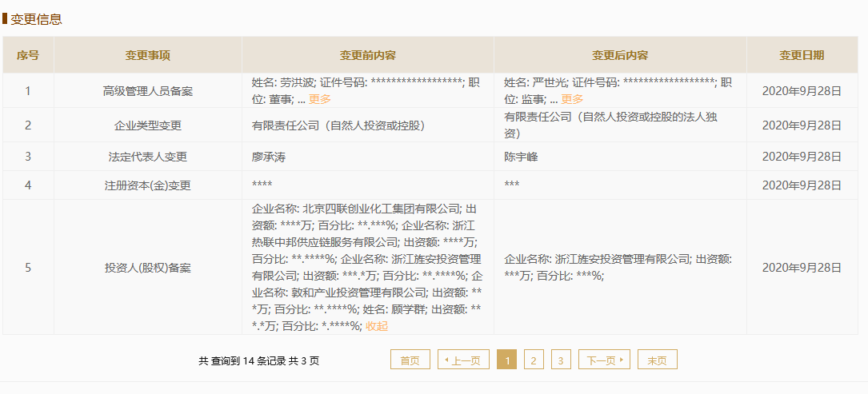The height and width of the screenshot is (394, 868).
Task: Go to page 3
Action: [x=561, y=360]
